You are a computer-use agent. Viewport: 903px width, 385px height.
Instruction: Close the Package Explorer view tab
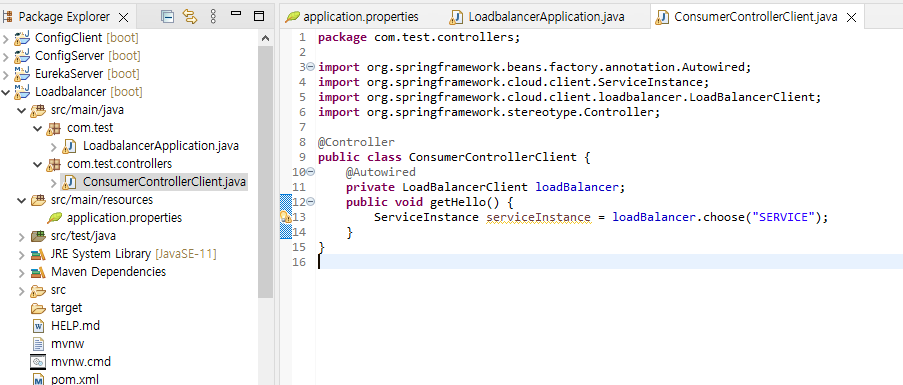click(123, 17)
